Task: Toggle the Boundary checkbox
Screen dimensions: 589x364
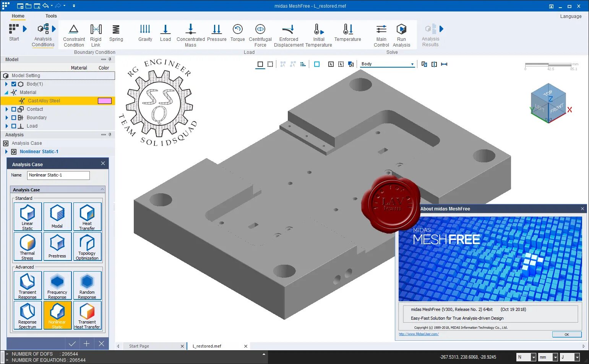Action: [x=14, y=118]
